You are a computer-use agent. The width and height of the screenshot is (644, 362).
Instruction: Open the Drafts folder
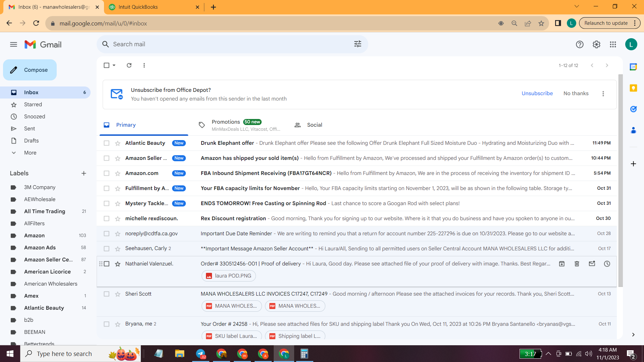(x=45, y=141)
